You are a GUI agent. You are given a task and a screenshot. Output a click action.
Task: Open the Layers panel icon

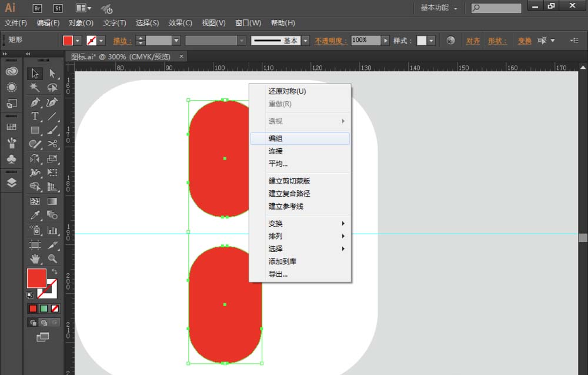(12, 183)
